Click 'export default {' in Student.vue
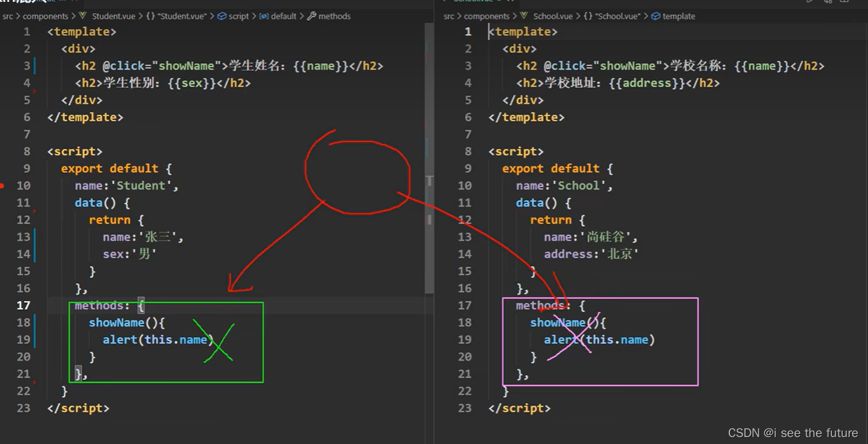The height and width of the screenshot is (444, 868). [x=116, y=169]
